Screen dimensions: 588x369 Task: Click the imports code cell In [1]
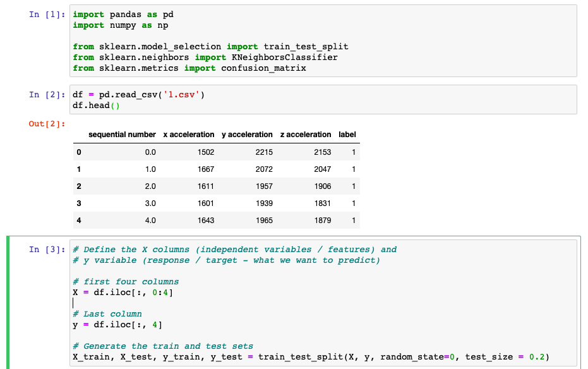tap(323, 41)
